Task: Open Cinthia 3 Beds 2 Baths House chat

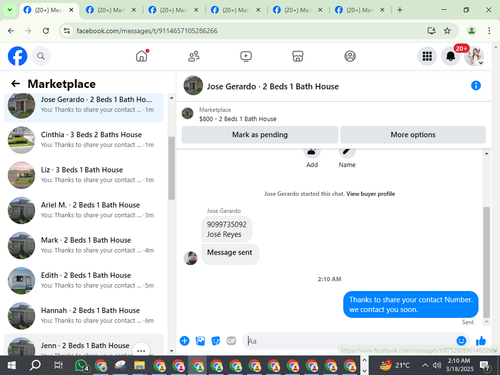Action: (84, 140)
